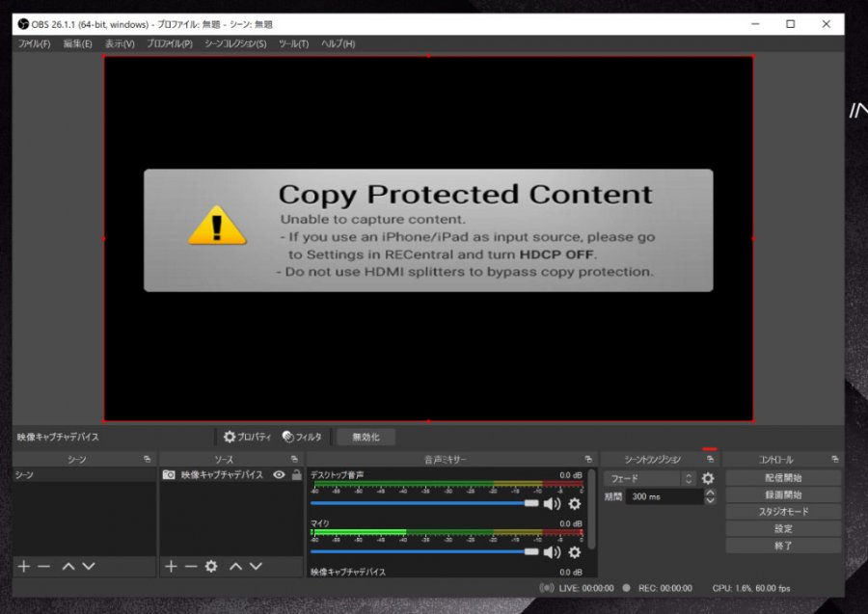Click the REC status dot
This screenshot has height=614, width=868.
click(626, 588)
